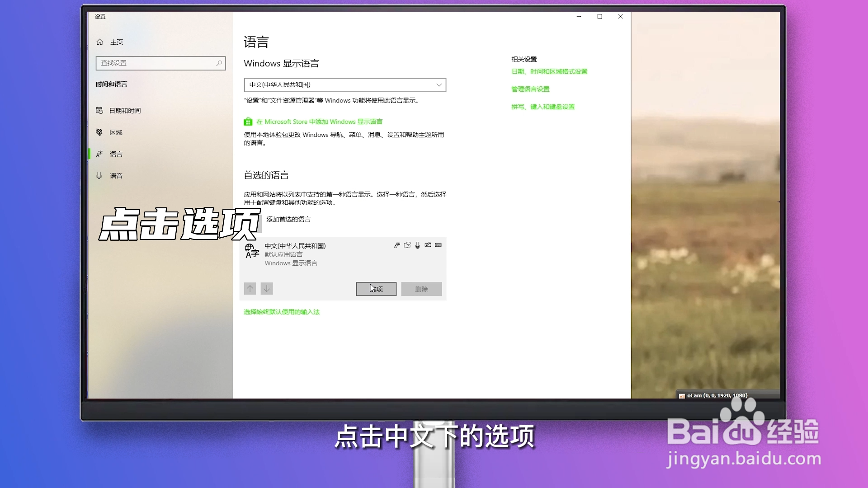Click the keyboard feature icon
The image size is (868, 488).
tap(439, 245)
